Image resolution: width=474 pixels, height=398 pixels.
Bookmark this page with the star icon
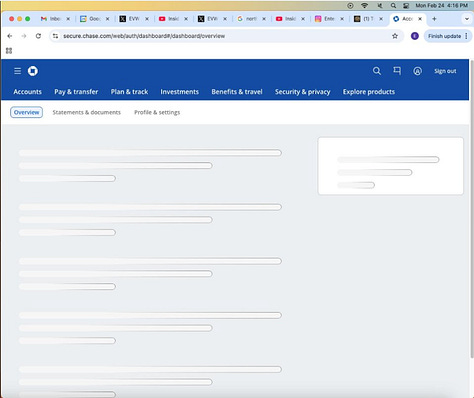(395, 36)
